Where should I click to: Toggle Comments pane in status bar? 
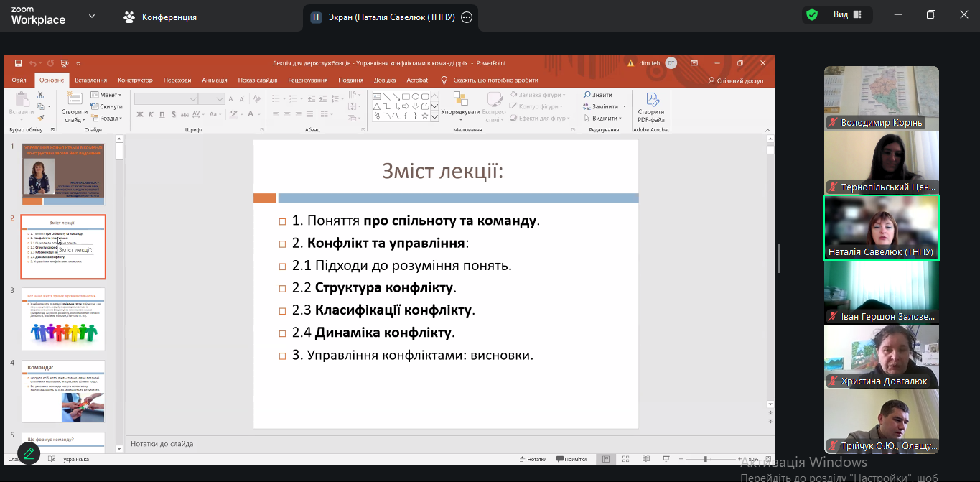571,460
